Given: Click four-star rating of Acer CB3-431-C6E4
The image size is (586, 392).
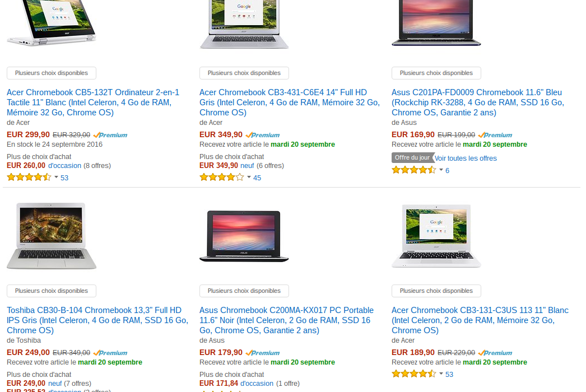Looking at the screenshot, I should tap(222, 177).
